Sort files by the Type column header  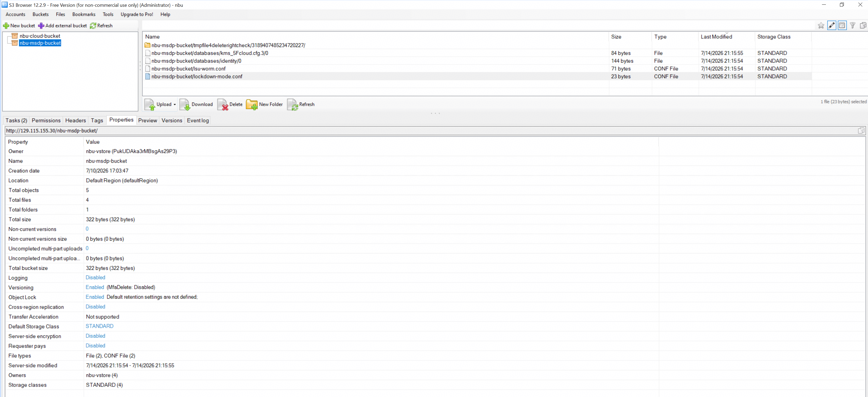[675, 37]
